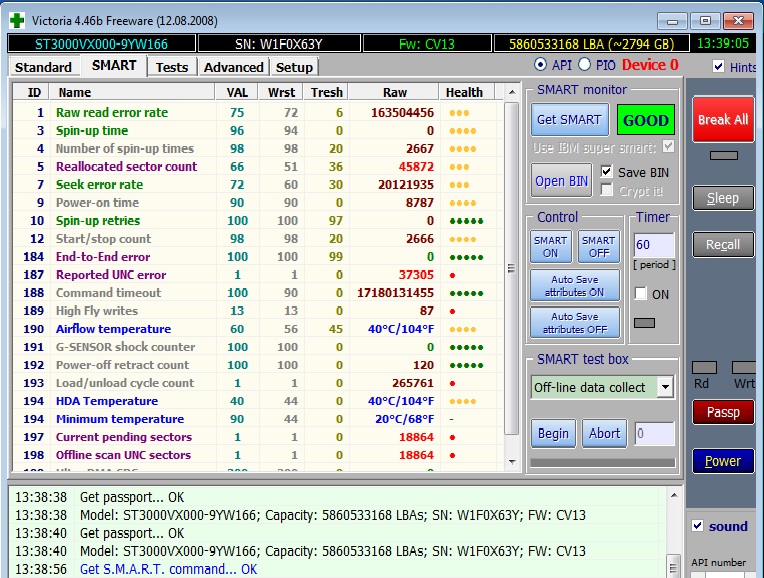
Task: Go to the Tests tab
Action: [x=172, y=67]
